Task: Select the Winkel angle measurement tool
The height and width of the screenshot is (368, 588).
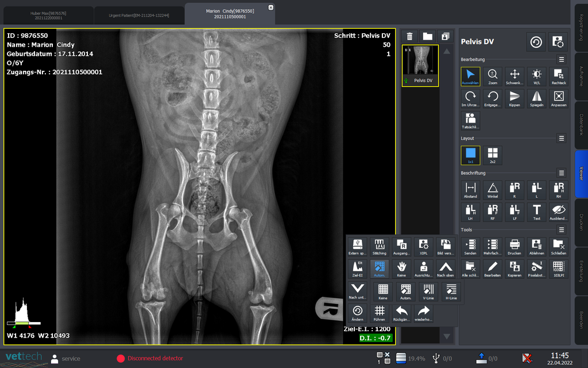Action: [x=493, y=190]
